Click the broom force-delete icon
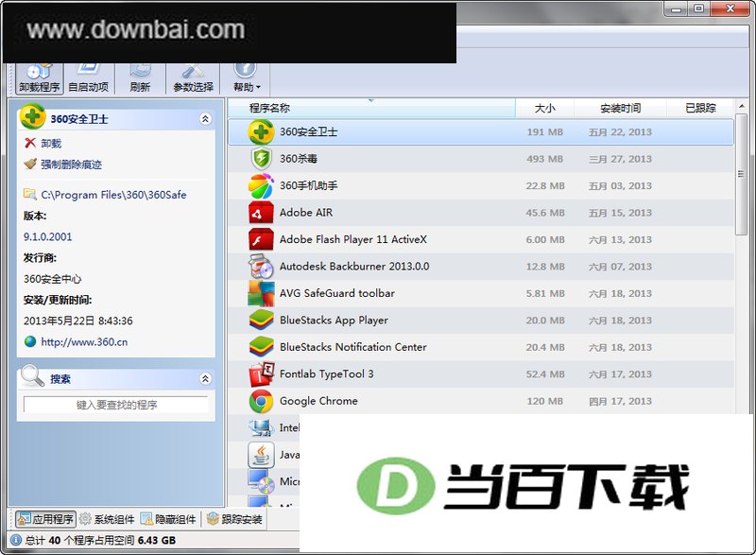The width and height of the screenshot is (756, 555). [30, 164]
